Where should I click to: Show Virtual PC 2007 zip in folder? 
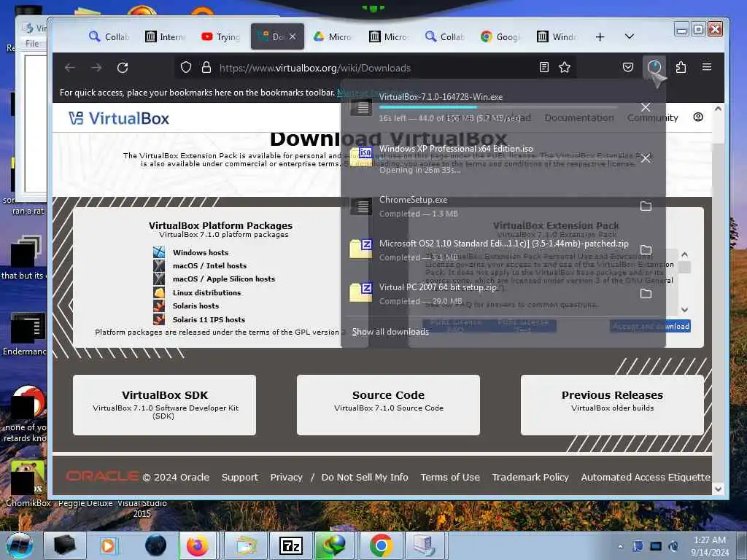(x=646, y=294)
